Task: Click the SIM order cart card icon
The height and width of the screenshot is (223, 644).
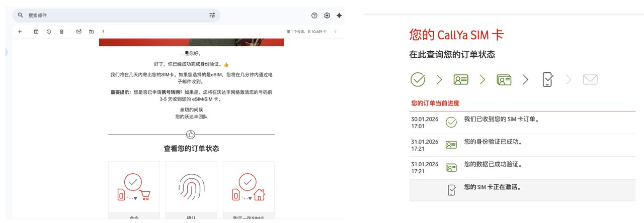Action: pyautogui.click(x=134, y=187)
